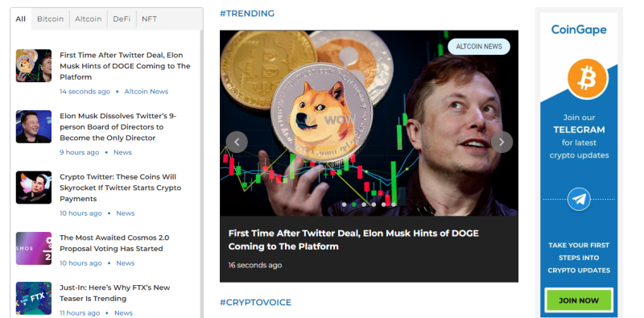Open the FTX's New Teaser article link

(114, 293)
